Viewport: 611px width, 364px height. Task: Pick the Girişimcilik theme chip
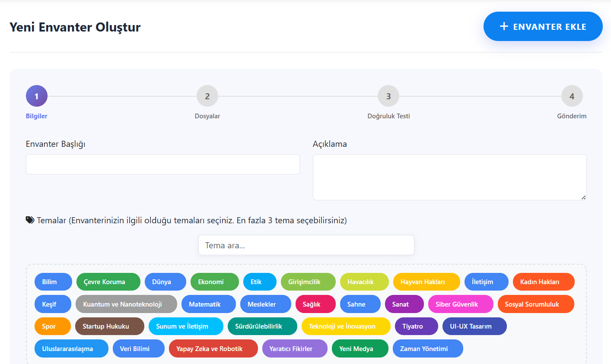tap(308, 282)
